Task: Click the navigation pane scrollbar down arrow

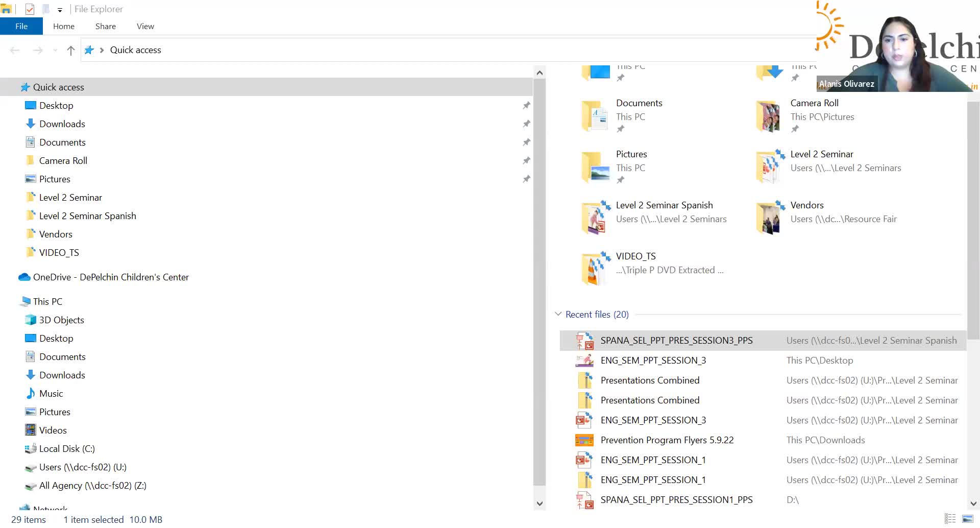Action: click(x=540, y=503)
